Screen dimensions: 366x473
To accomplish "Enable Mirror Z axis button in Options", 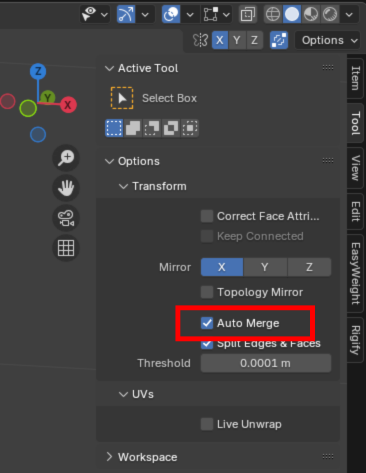I will pos(309,267).
